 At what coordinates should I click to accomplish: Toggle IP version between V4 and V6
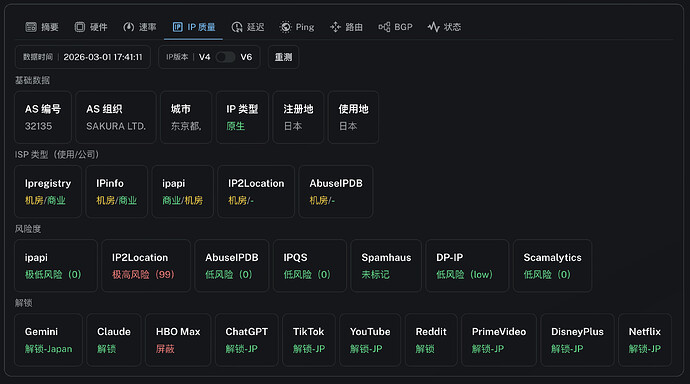tap(225, 57)
